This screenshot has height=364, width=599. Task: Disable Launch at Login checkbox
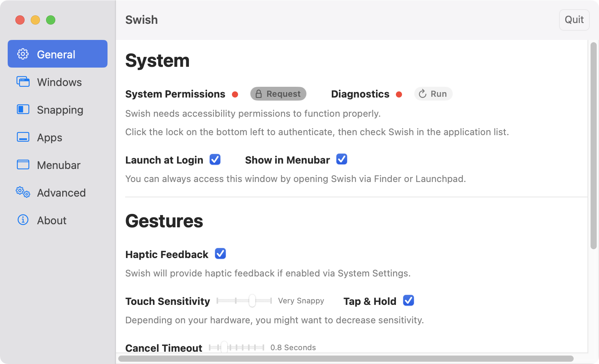coord(215,159)
